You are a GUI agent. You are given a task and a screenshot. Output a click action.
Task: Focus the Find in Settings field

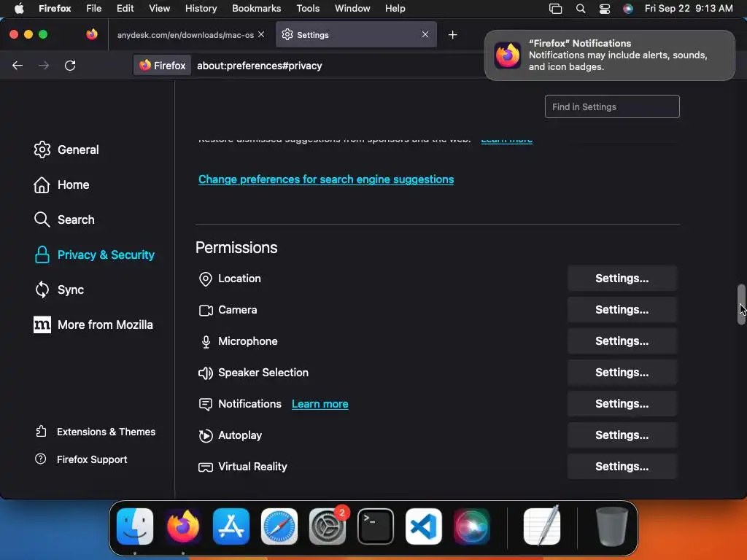click(x=612, y=106)
